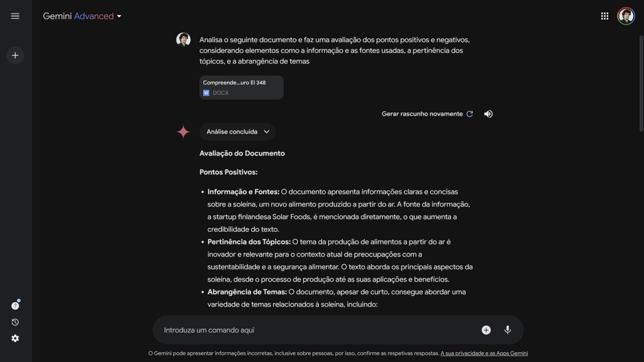This screenshot has height=362, width=644.
Task: Expand the Análise concluída chevron
Action: pyautogui.click(x=266, y=132)
